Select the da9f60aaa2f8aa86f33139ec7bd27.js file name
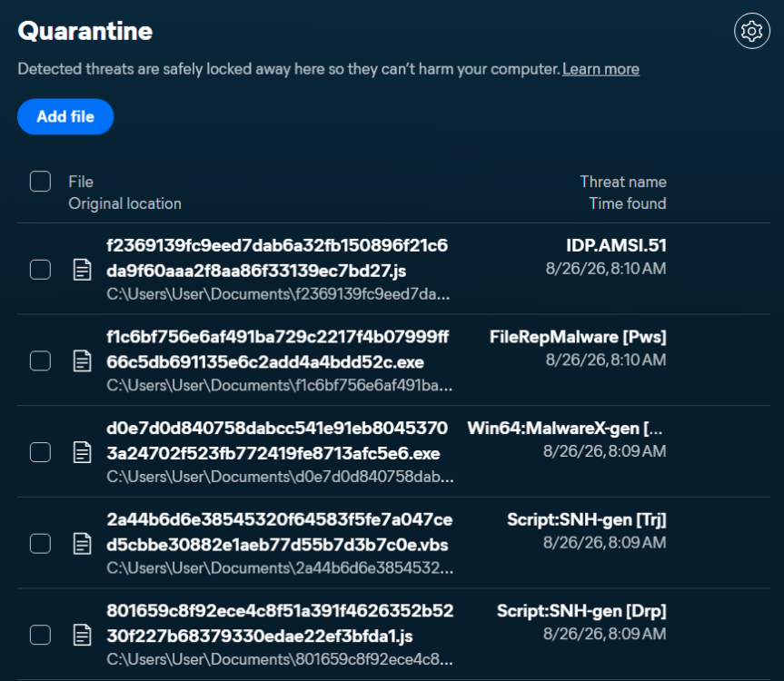The height and width of the screenshot is (681, 784). pyautogui.click(x=256, y=271)
